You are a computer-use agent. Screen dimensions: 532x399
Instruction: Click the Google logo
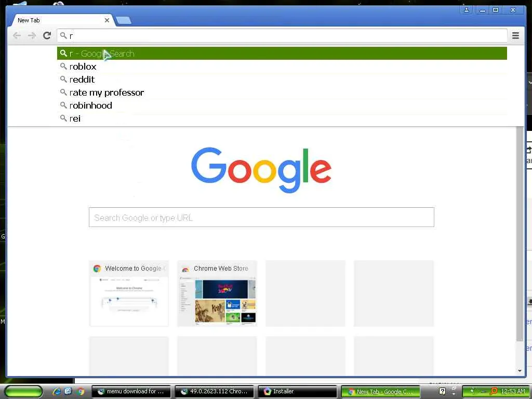(x=261, y=170)
